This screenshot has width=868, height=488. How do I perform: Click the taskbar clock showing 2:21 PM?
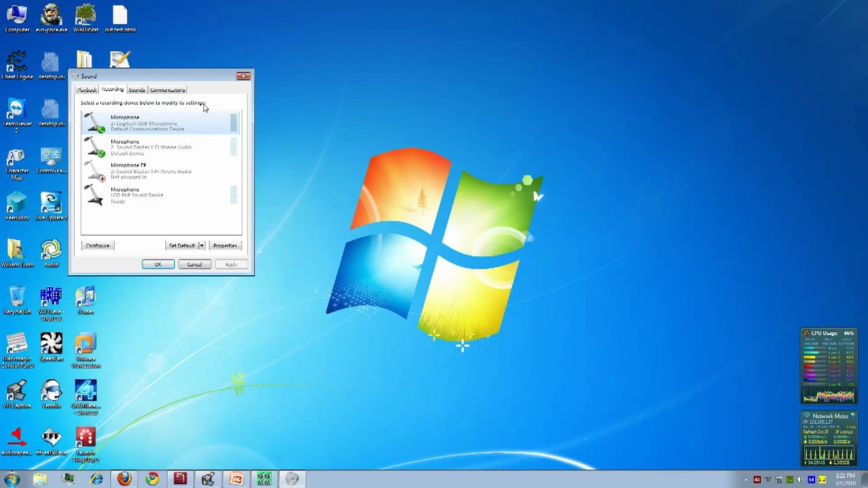(845, 479)
